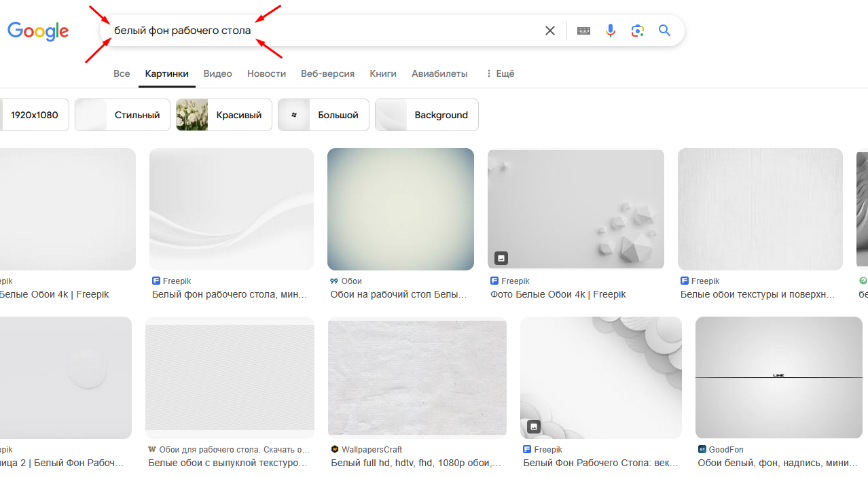Apply the Красивый filter chip
The image size is (868, 477).
(x=224, y=115)
